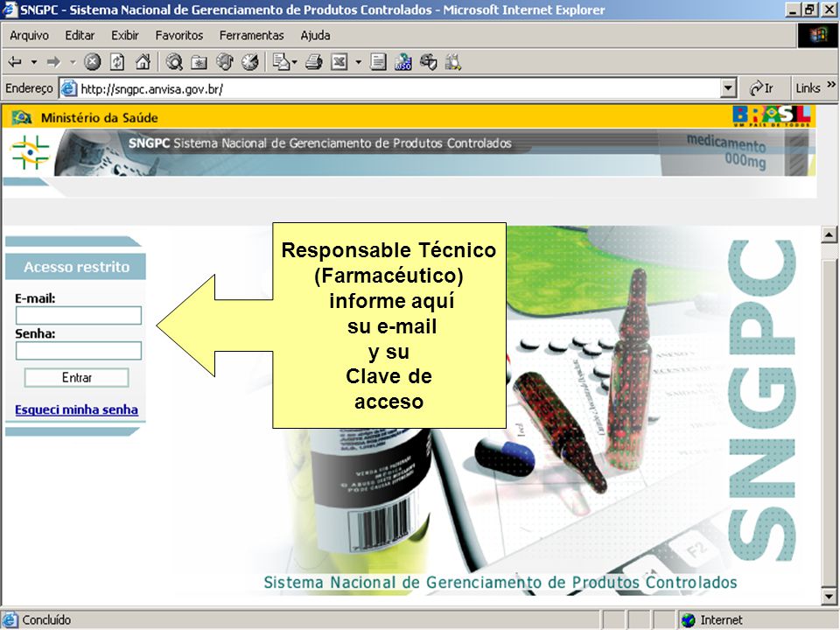Click the Edit with Excel icon
The height and width of the screenshot is (630, 840).
point(339,62)
